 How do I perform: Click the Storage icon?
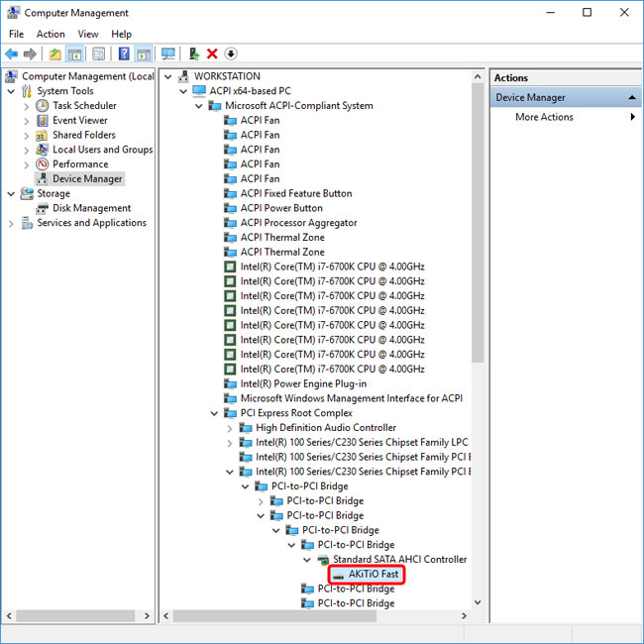[27, 193]
